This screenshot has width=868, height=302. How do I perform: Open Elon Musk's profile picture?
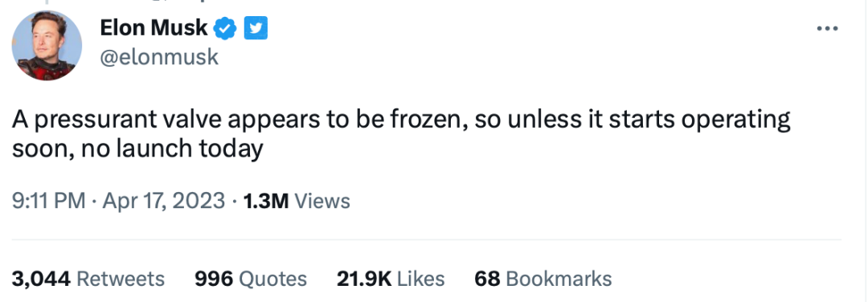47,46
